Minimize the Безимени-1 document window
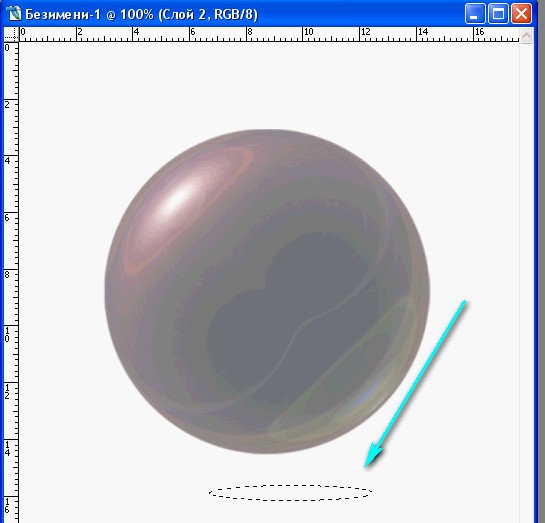The image size is (545, 523). (x=475, y=14)
